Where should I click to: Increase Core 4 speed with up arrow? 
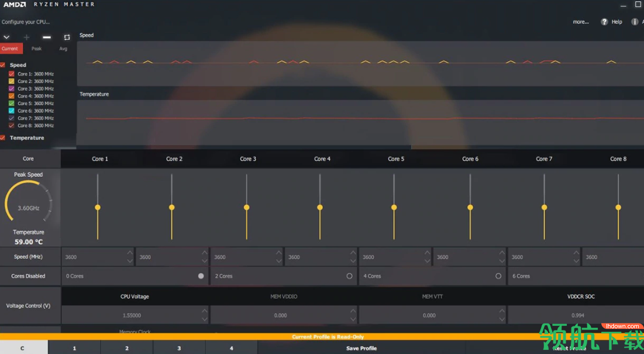(353, 253)
